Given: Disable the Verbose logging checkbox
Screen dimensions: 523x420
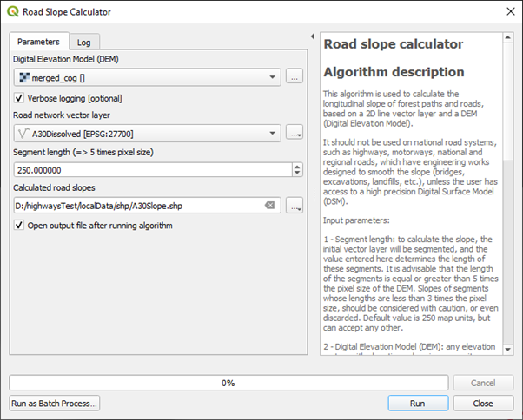Looking at the screenshot, I should point(19,98).
